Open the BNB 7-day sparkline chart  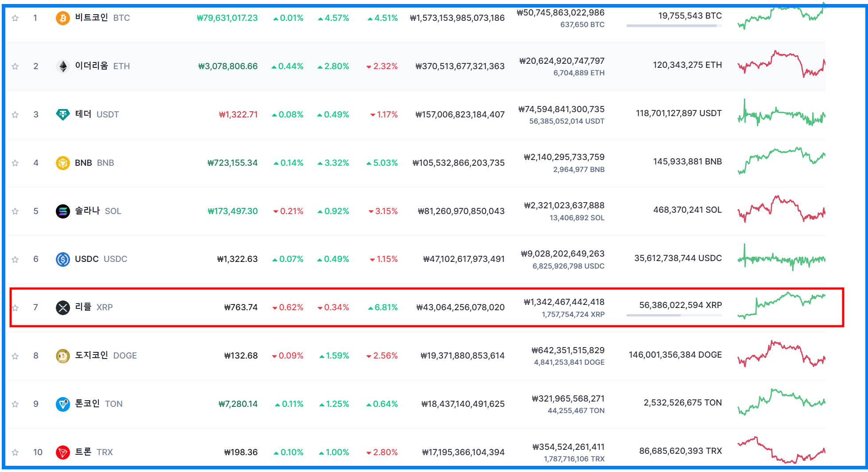(781, 161)
